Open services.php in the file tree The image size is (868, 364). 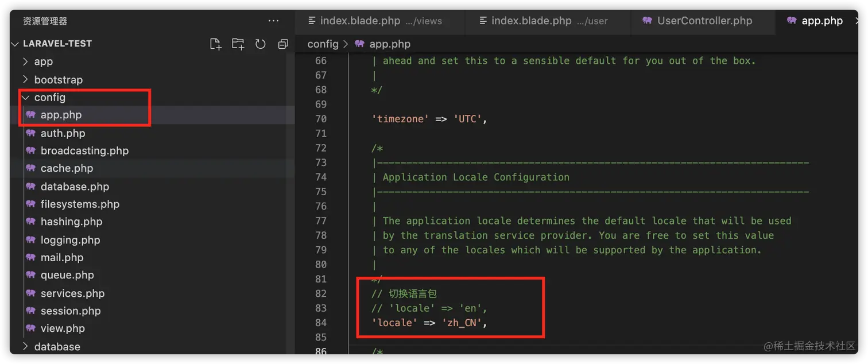72,293
